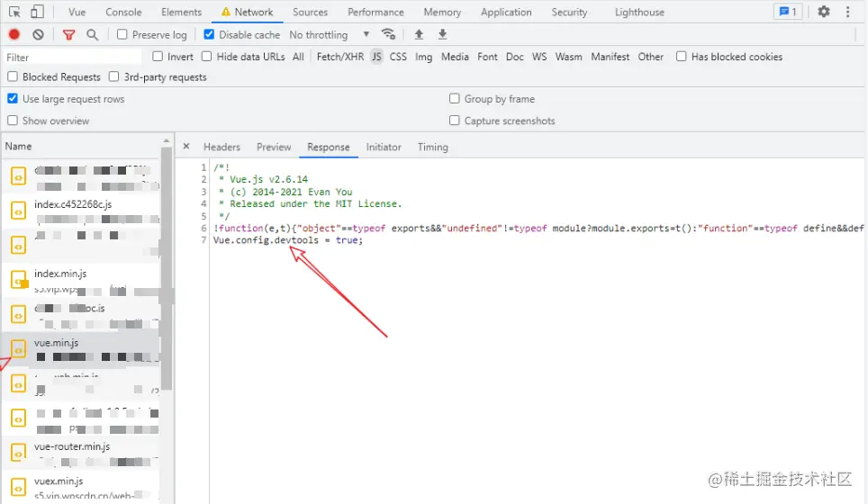Image resolution: width=868 pixels, height=504 pixels.
Task: Enable Capture screenshots checkbox
Action: 454,120
